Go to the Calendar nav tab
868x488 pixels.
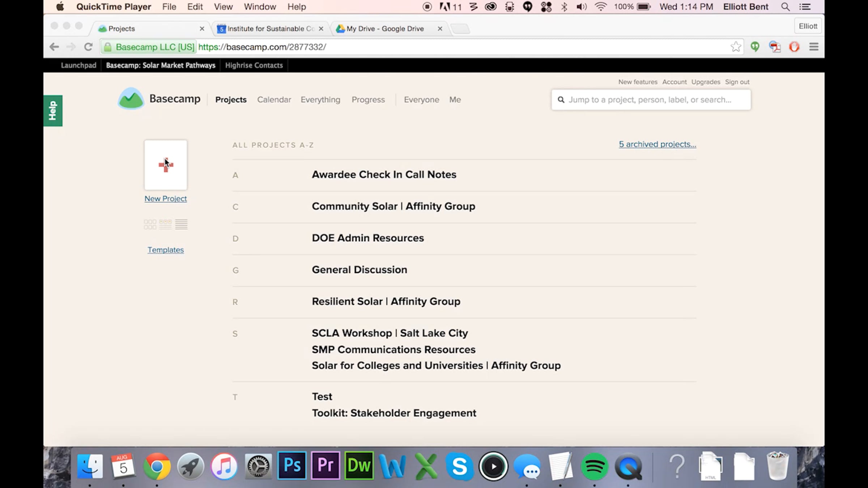[274, 100]
